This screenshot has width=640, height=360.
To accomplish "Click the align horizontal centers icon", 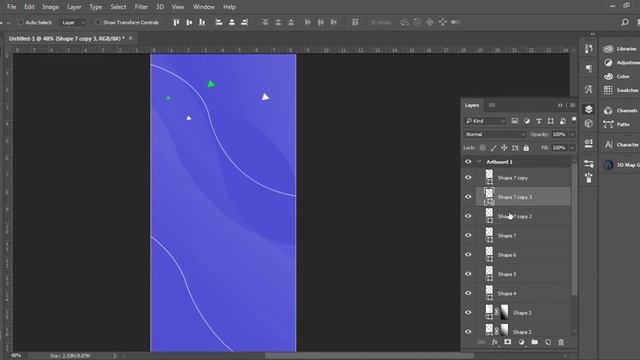I will 232,22.
